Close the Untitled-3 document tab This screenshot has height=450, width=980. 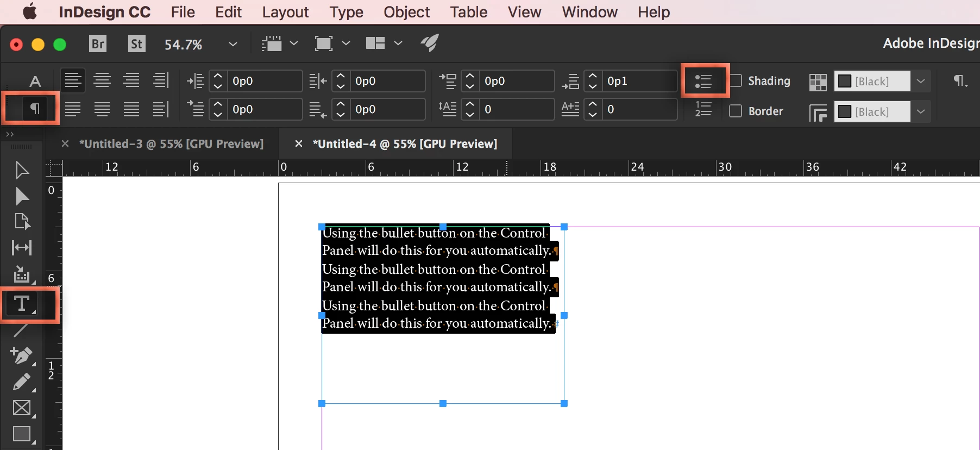(65, 143)
